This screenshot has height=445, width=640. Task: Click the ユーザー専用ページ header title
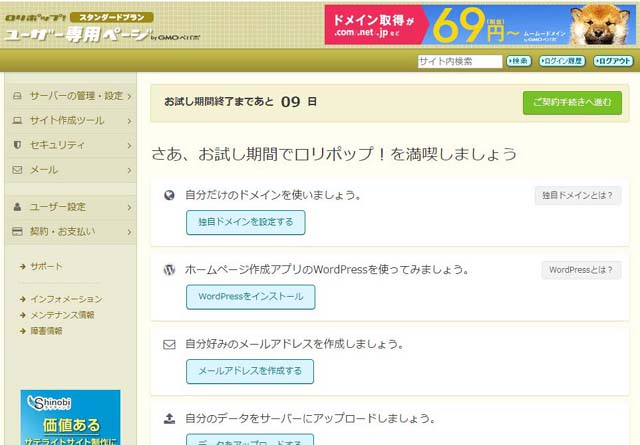79,34
